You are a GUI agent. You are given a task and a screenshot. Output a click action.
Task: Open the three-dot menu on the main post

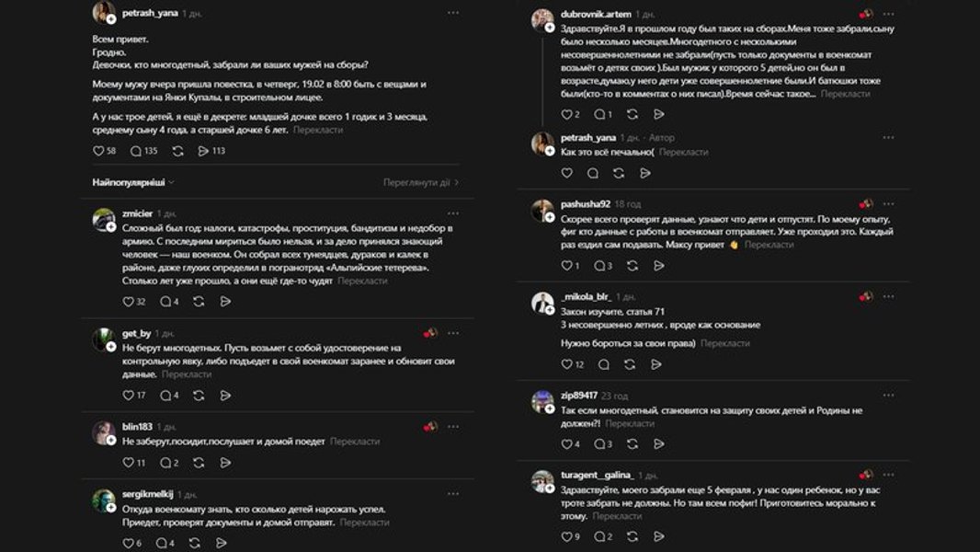[x=452, y=12]
